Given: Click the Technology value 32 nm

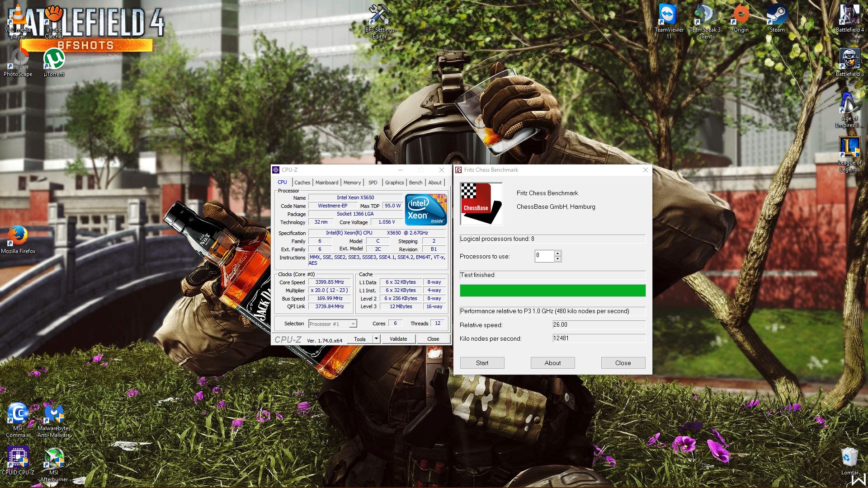Looking at the screenshot, I should (321, 222).
